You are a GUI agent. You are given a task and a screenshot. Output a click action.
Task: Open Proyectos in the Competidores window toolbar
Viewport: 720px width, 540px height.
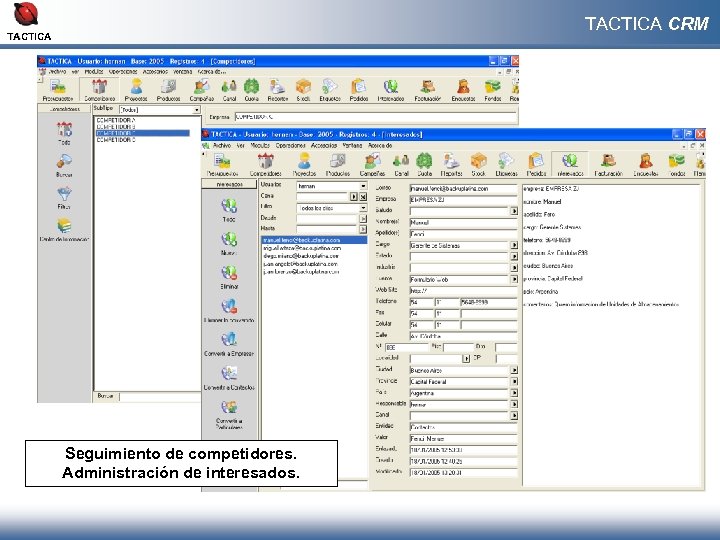[136, 90]
